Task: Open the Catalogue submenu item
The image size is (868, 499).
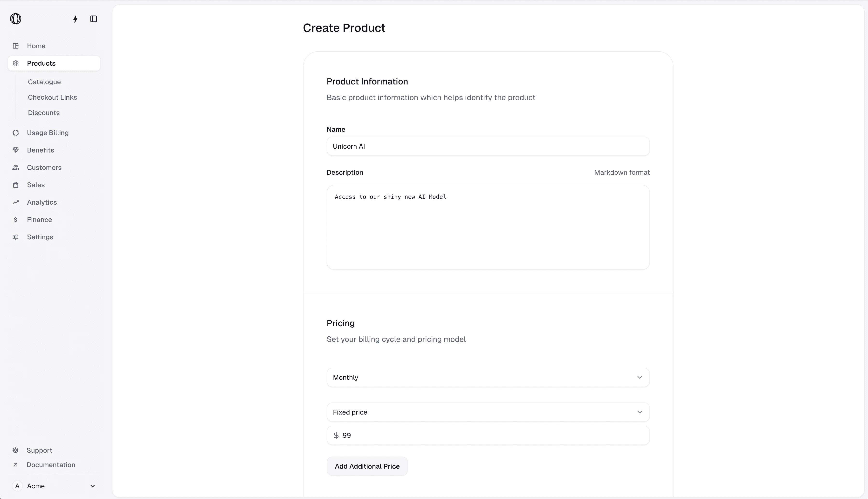Action: [x=45, y=82]
